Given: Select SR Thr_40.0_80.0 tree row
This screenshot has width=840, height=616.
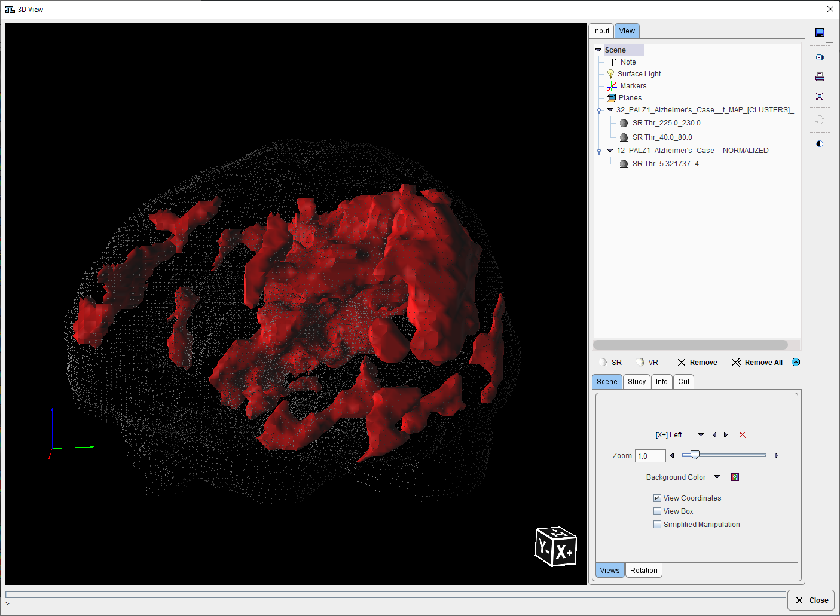Looking at the screenshot, I should click(662, 137).
